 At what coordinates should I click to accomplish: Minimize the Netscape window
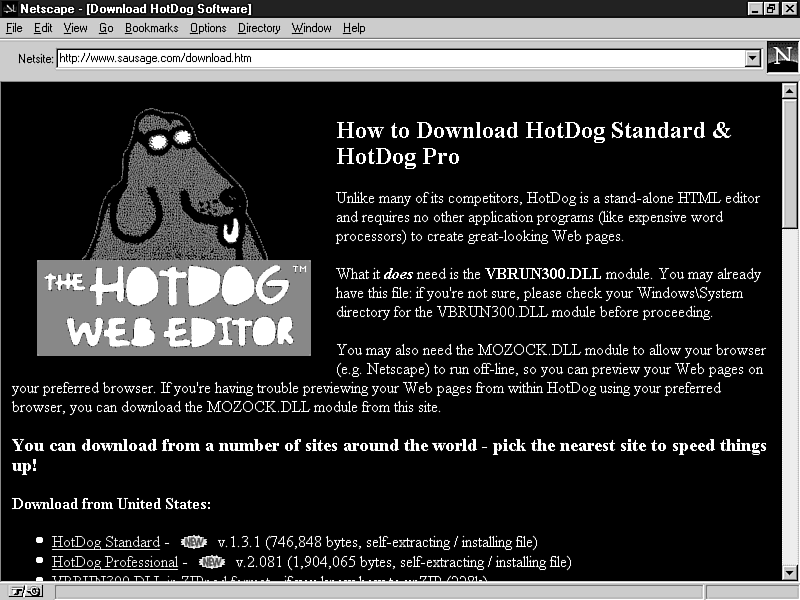(x=755, y=9)
